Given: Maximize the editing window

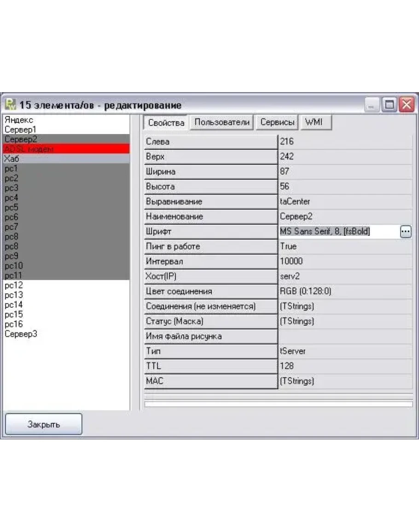Looking at the screenshot, I should (390, 105).
